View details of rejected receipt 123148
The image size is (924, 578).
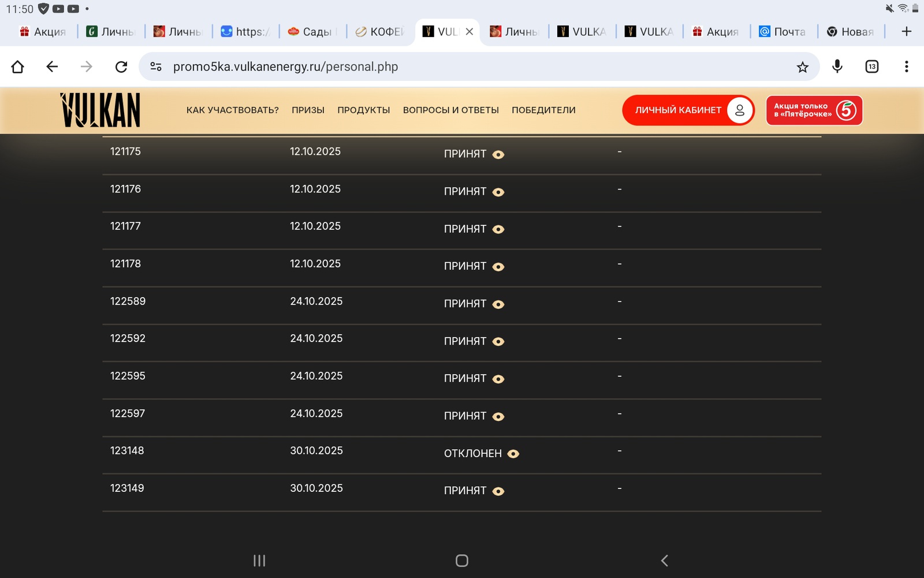click(513, 454)
